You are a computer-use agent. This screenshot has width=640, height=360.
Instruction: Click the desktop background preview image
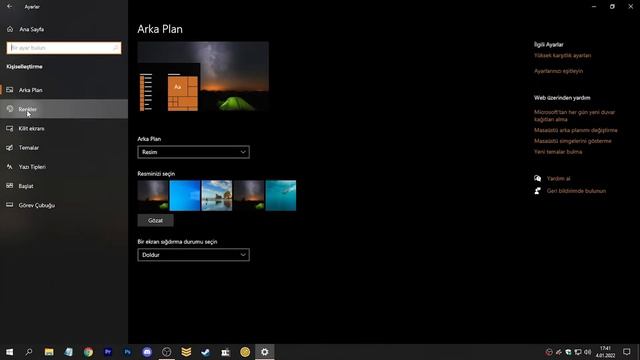tap(203, 76)
